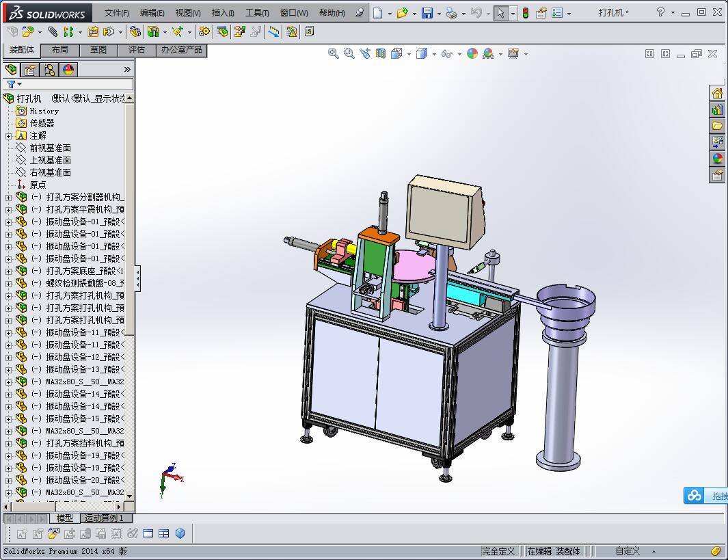This screenshot has height=560, width=728.
Task: Open the ConfigurationManager panel icon
Action: [49, 69]
